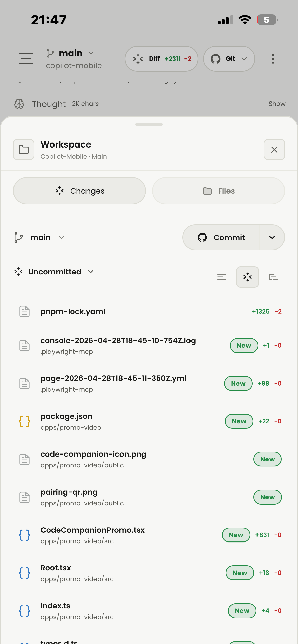Tap file icon for page yml file
This screenshot has width=298, height=644.
(x=24, y=384)
